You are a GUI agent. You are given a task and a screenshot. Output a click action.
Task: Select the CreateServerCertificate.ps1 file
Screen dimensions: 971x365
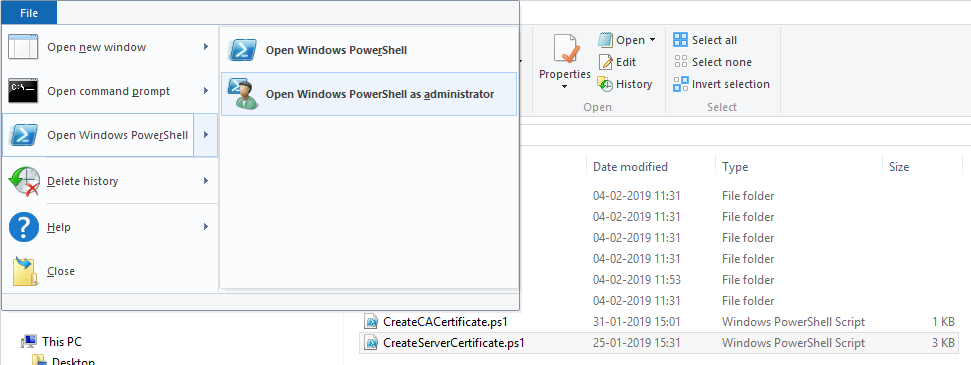pos(660,343)
